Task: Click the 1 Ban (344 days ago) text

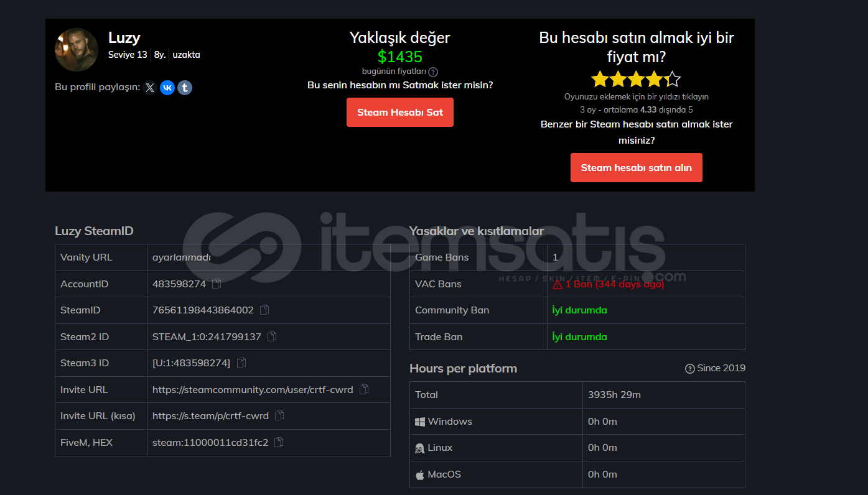Action: click(615, 284)
